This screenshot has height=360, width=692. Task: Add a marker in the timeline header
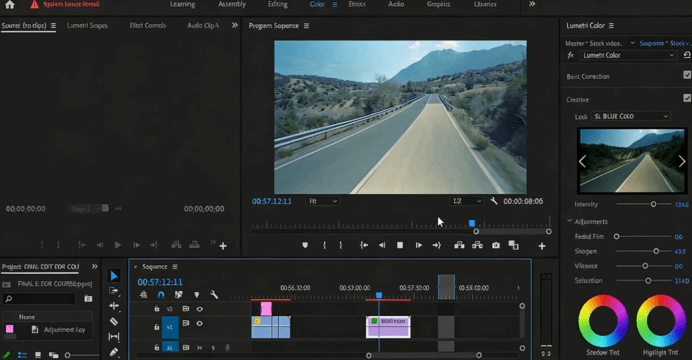[x=196, y=295]
